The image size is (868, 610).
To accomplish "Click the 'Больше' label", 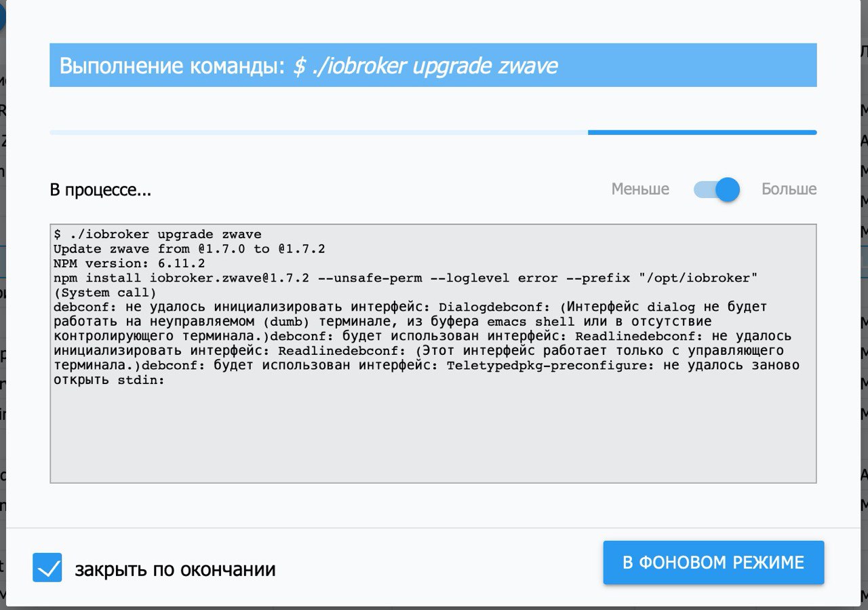I will (x=789, y=189).
